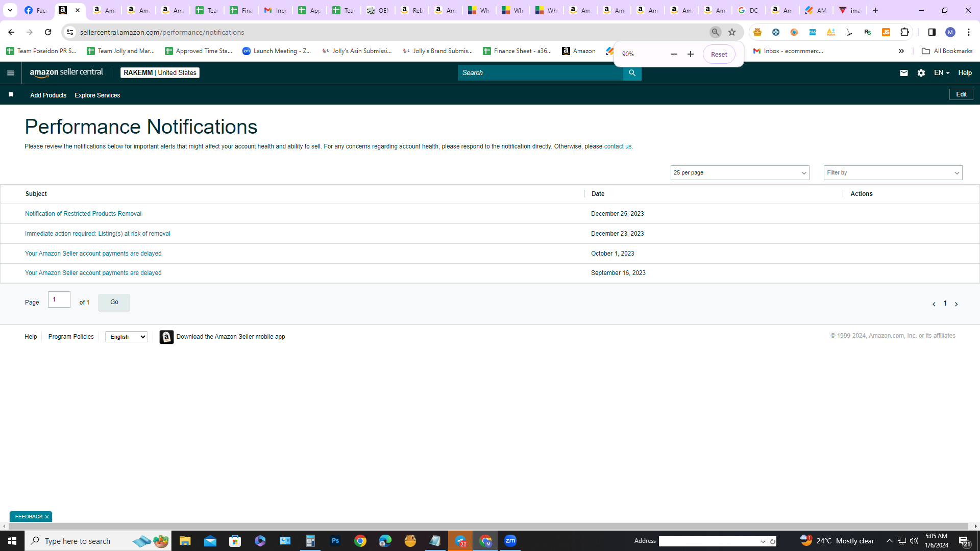The image size is (980, 551).
Task: Open payments delayed notice from October 1
Action: [x=93, y=254]
